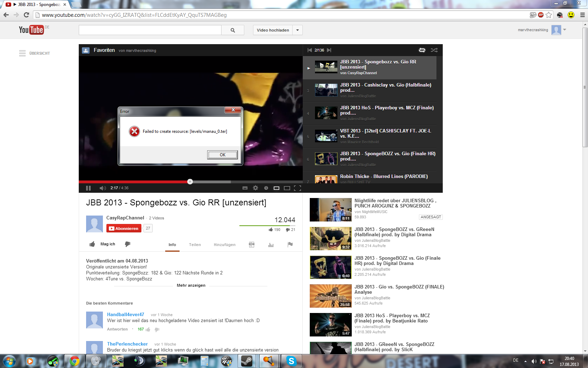Select the Teilen tab
The image size is (588, 368).
tap(195, 245)
